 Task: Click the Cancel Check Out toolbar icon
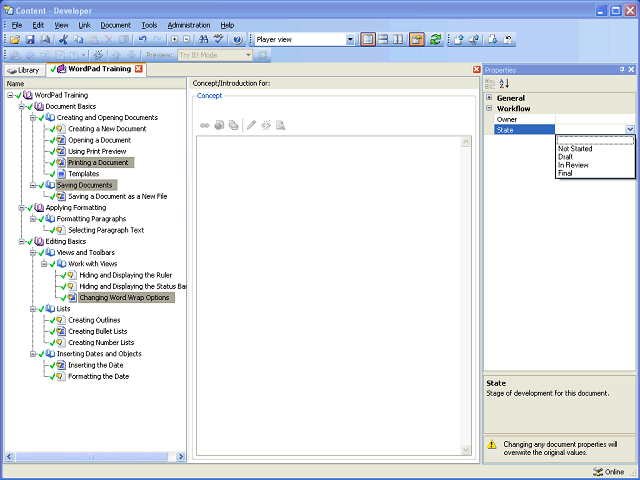(507, 40)
